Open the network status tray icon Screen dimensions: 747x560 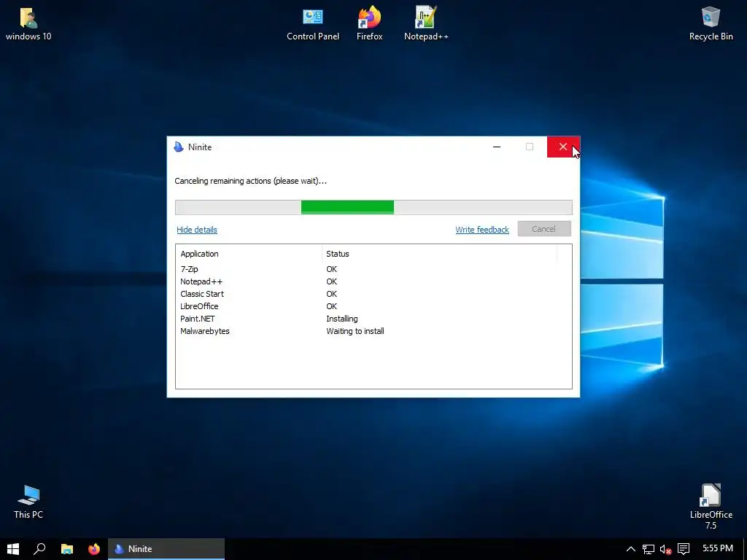point(648,549)
